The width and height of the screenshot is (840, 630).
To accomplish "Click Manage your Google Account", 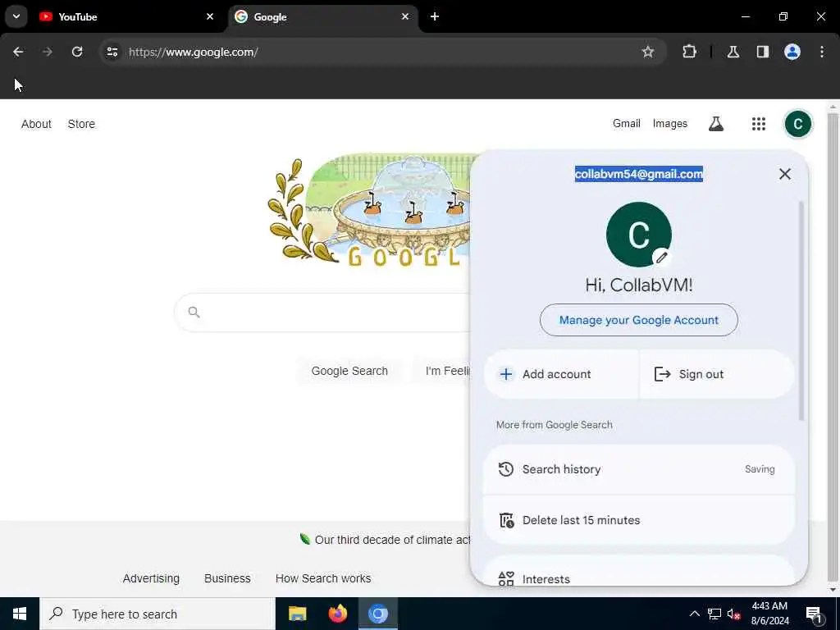I will point(638,320).
